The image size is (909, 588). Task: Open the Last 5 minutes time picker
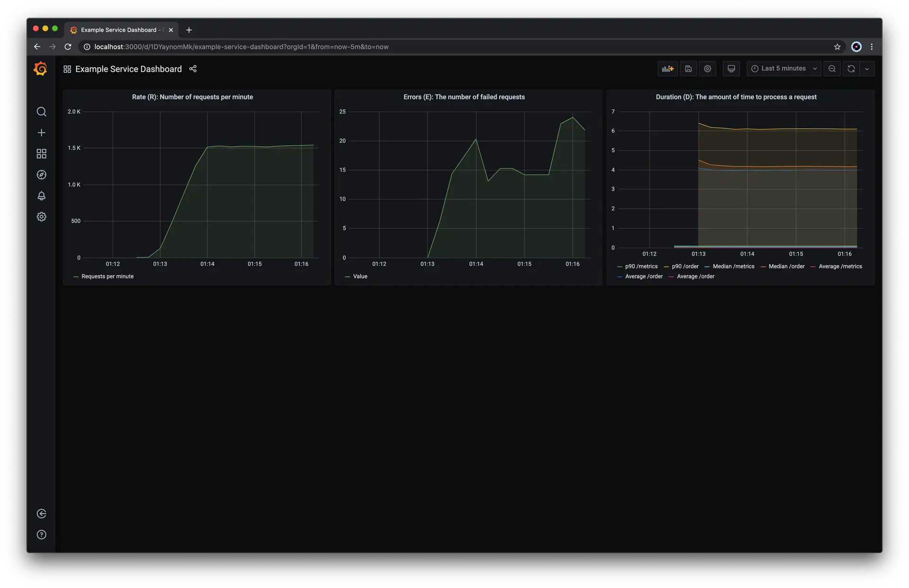784,69
